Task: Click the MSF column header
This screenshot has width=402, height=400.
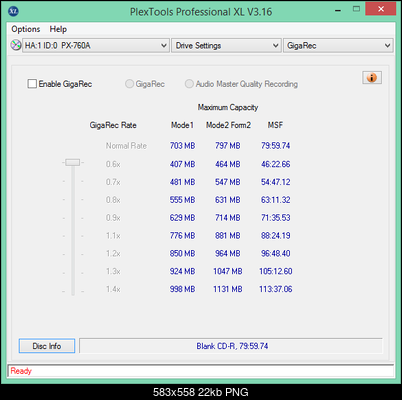Action: pyautogui.click(x=275, y=125)
